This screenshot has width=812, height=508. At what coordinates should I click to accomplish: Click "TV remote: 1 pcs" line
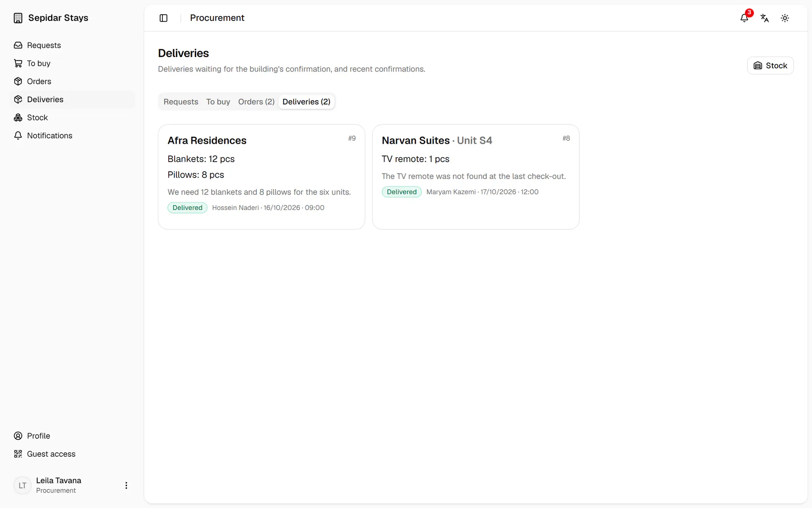point(416,159)
